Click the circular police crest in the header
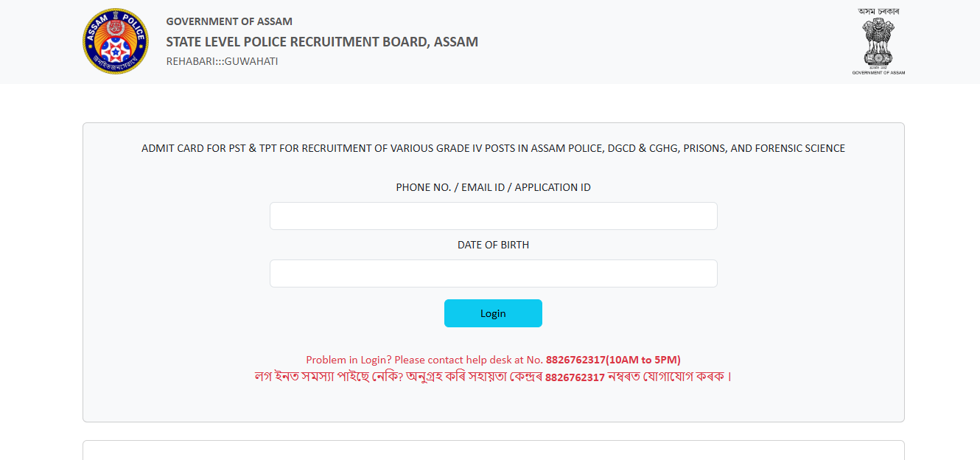 click(116, 41)
